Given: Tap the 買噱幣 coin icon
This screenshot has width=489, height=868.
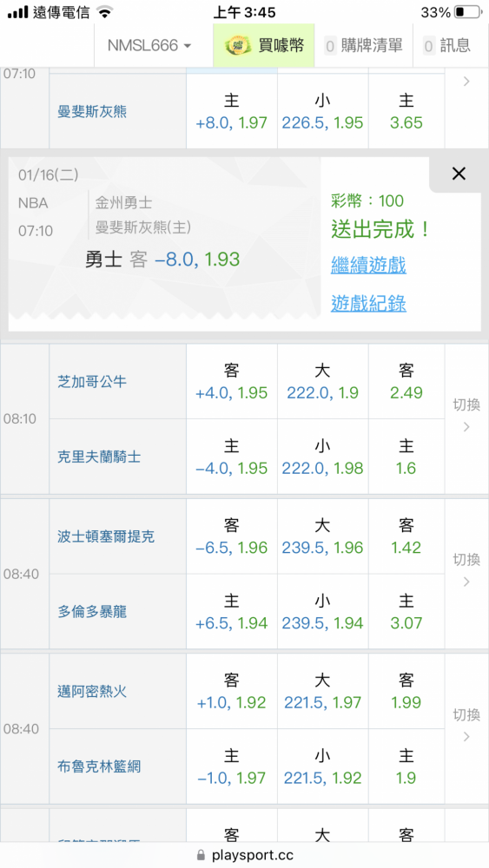Looking at the screenshot, I should point(238,45).
